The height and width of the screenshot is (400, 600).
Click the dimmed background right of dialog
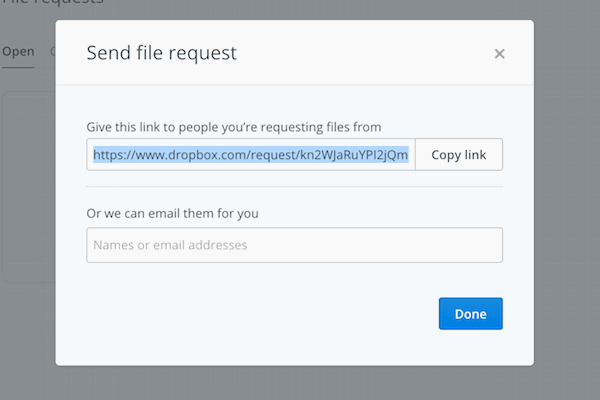[x=567, y=200]
